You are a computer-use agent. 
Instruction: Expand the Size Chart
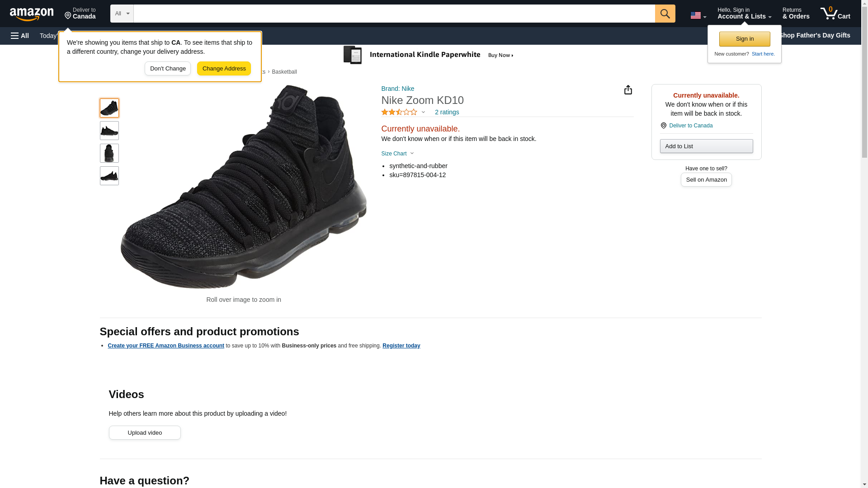point(397,154)
